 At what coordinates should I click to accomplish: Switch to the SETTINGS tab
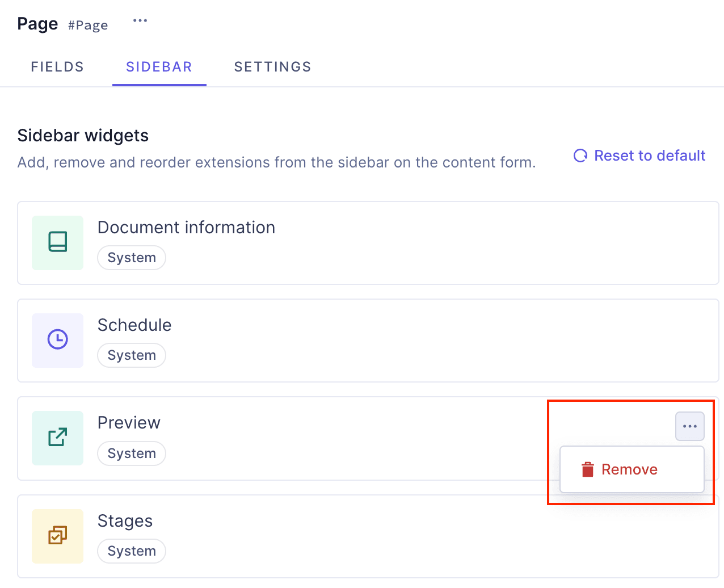(x=272, y=66)
